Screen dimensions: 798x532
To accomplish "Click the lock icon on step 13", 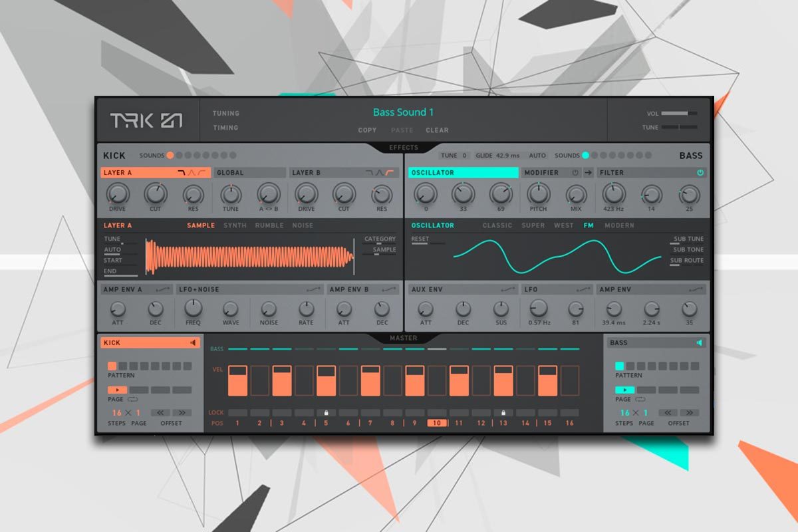I will [x=503, y=413].
